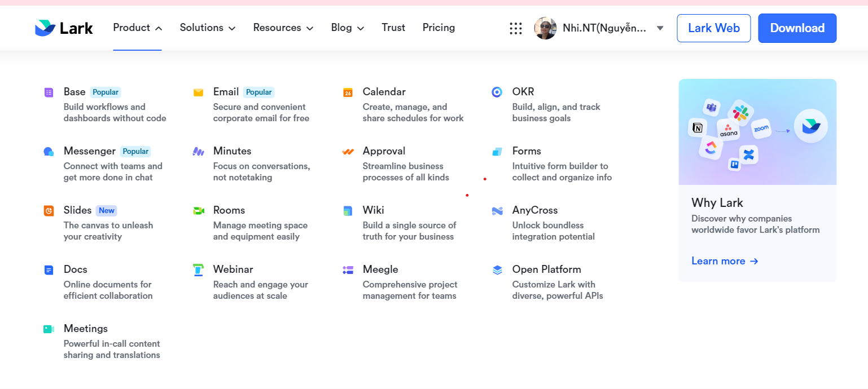Viewport: 868px width, 389px height.
Task: Click the Lark Web button
Action: pyautogui.click(x=714, y=28)
